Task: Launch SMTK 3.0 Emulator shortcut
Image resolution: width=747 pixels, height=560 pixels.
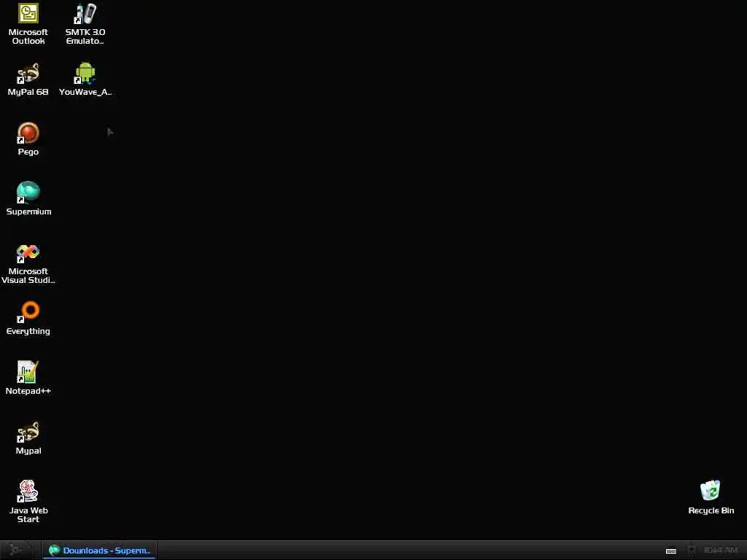Action: click(x=85, y=24)
